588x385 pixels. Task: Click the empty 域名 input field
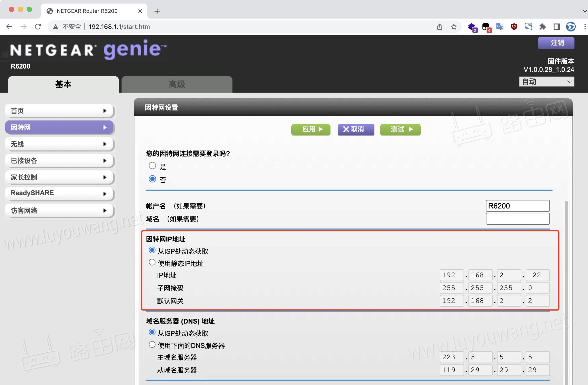pyautogui.click(x=518, y=219)
